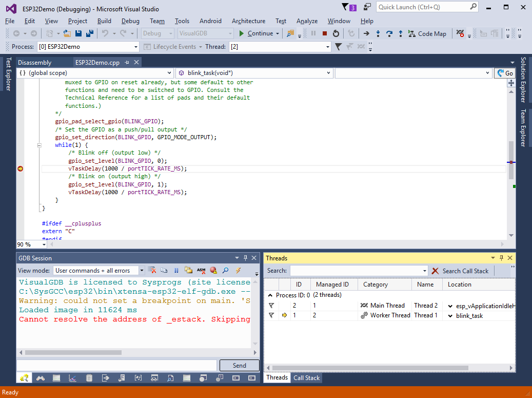Toggle the breakpoints disable icon near Code Map

(x=460, y=33)
